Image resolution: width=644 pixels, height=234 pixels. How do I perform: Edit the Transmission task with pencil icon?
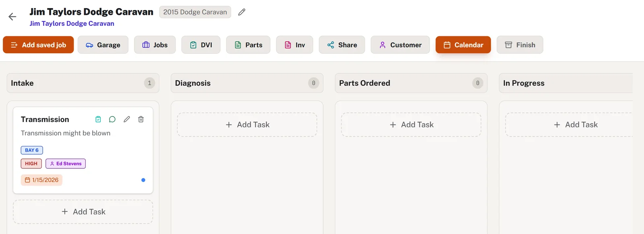coord(127,119)
